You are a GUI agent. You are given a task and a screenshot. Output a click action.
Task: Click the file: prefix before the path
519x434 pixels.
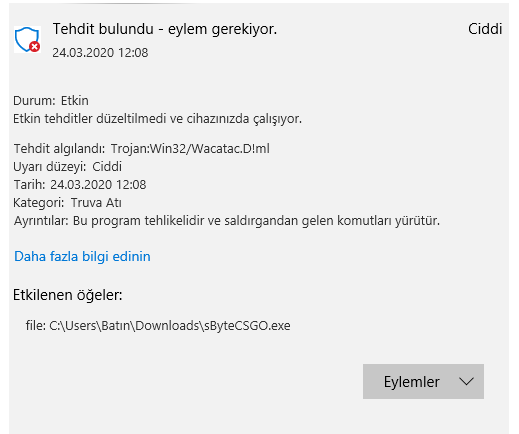click(36, 326)
